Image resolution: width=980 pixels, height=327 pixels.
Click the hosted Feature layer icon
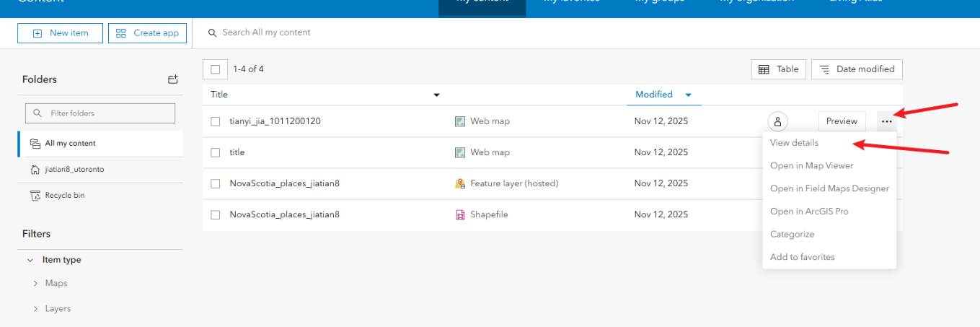460,183
